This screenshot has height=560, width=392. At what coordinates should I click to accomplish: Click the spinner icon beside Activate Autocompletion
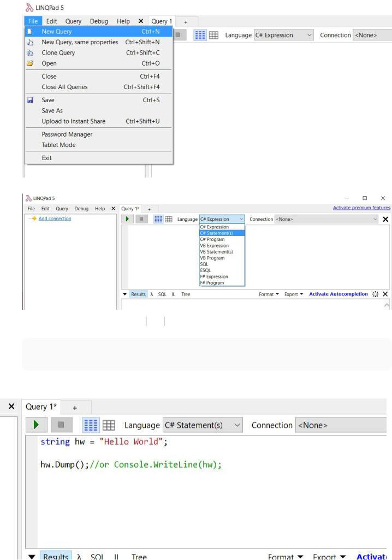click(x=375, y=294)
